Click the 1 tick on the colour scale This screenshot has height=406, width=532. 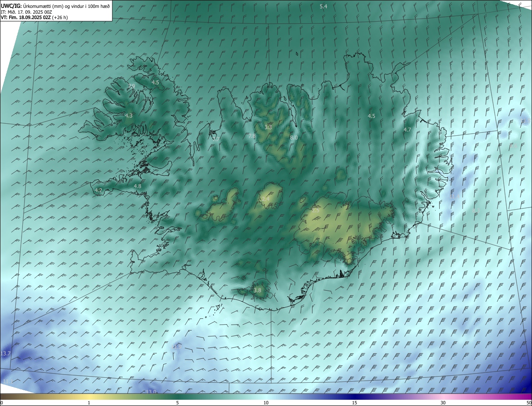coord(89,403)
